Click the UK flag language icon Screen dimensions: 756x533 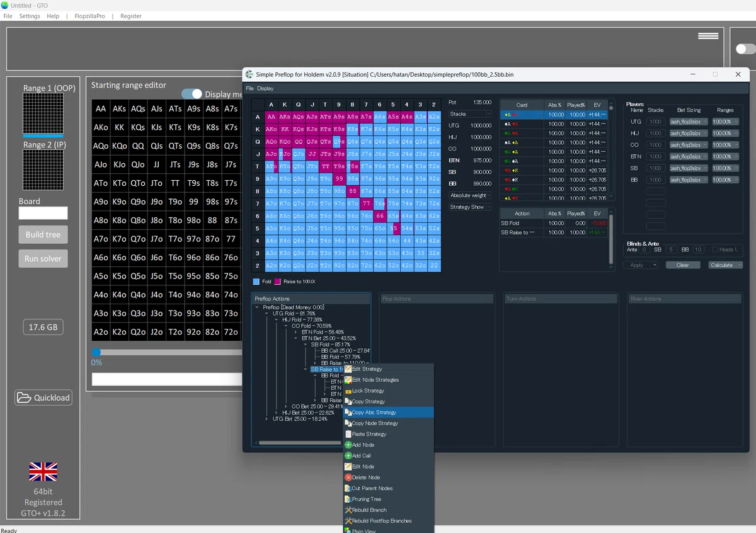coord(43,472)
